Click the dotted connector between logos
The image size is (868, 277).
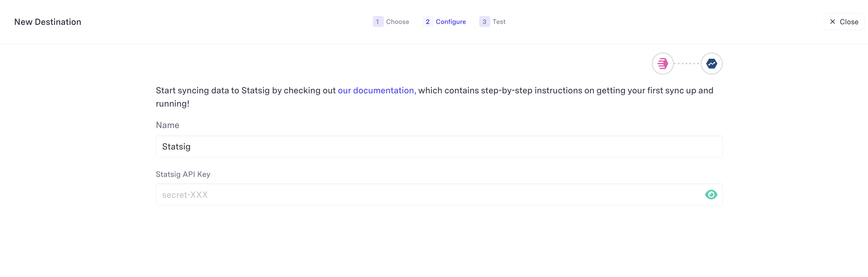tap(687, 64)
